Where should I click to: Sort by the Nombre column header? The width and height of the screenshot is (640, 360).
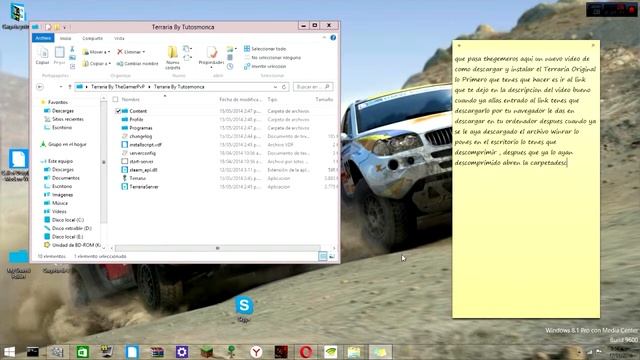[x=131, y=99]
